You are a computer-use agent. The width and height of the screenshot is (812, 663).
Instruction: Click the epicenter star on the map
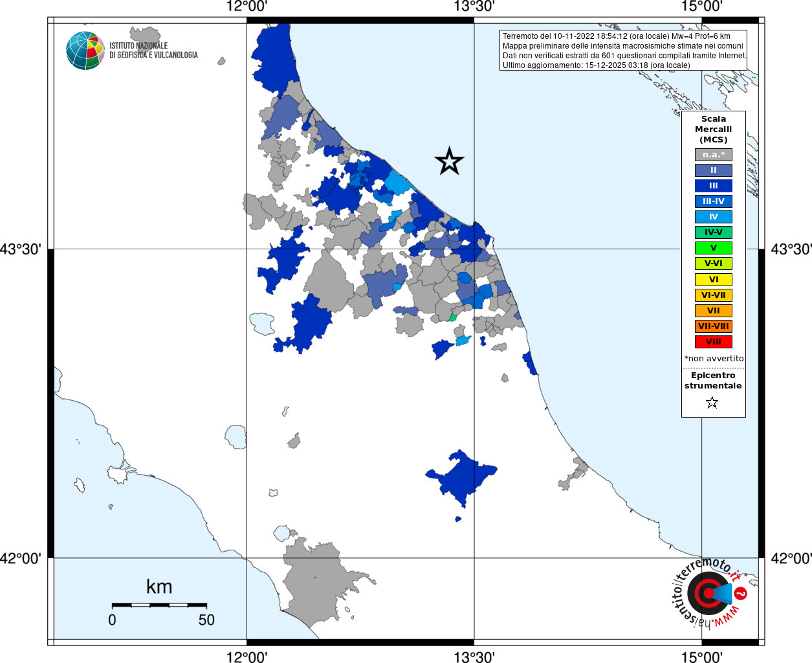pos(450,161)
